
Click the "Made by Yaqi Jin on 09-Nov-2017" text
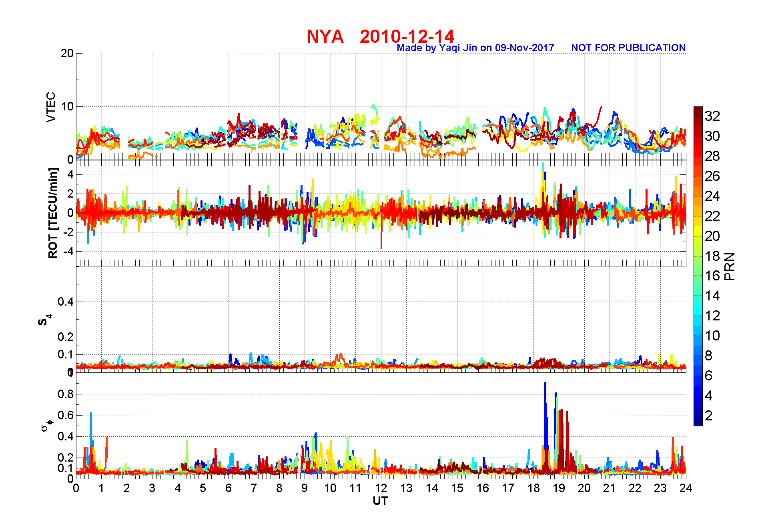[475, 48]
